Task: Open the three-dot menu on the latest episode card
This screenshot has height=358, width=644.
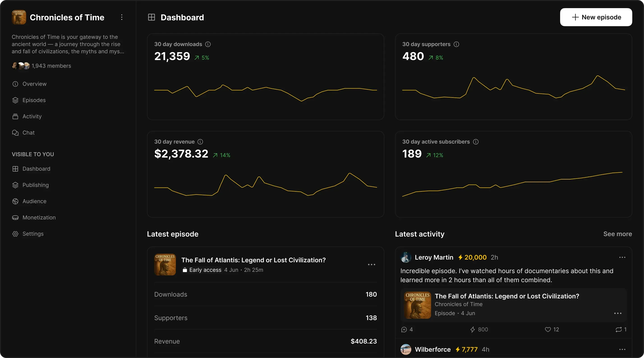Action: pyautogui.click(x=371, y=265)
